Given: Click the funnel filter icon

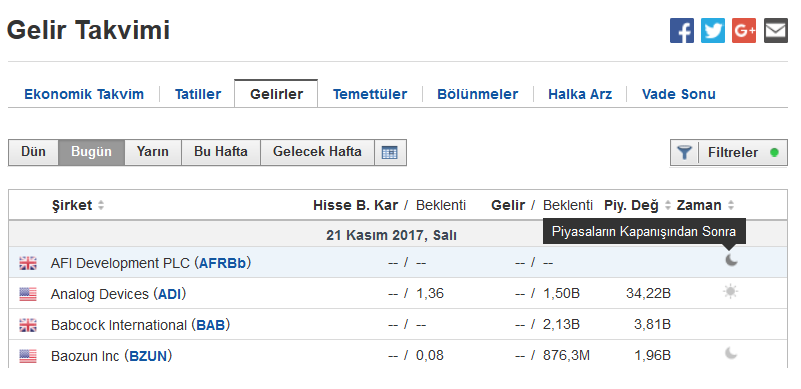Looking at the screenshot, I should point(685,152).
